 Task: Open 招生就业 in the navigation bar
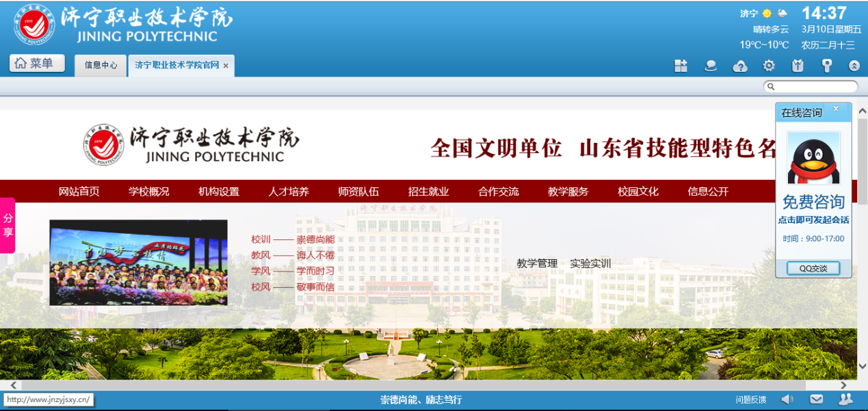coord(428,191)
